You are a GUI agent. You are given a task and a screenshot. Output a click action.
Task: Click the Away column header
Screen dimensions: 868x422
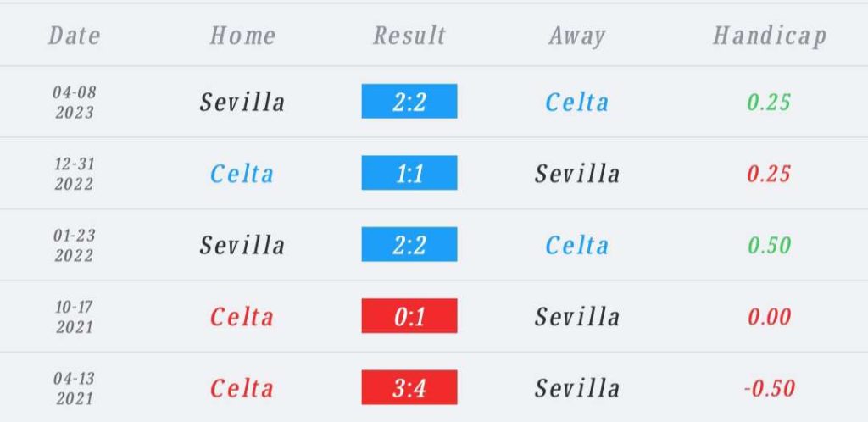pos(576,37)
